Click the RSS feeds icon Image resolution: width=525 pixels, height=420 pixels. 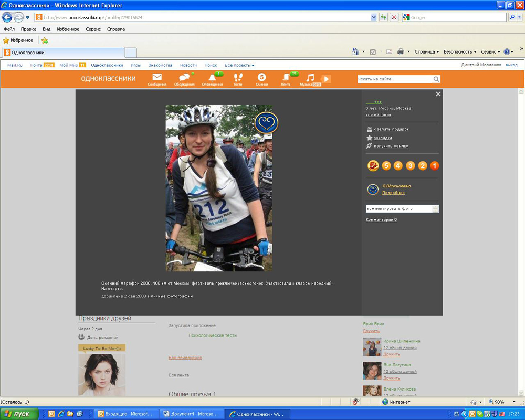373,51
